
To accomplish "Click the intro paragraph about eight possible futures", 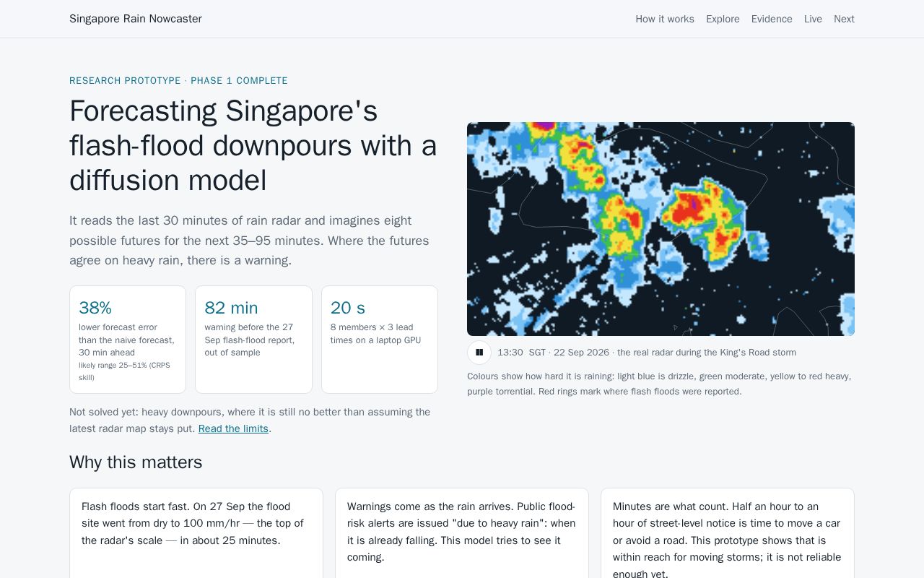I will click(250, 241).
